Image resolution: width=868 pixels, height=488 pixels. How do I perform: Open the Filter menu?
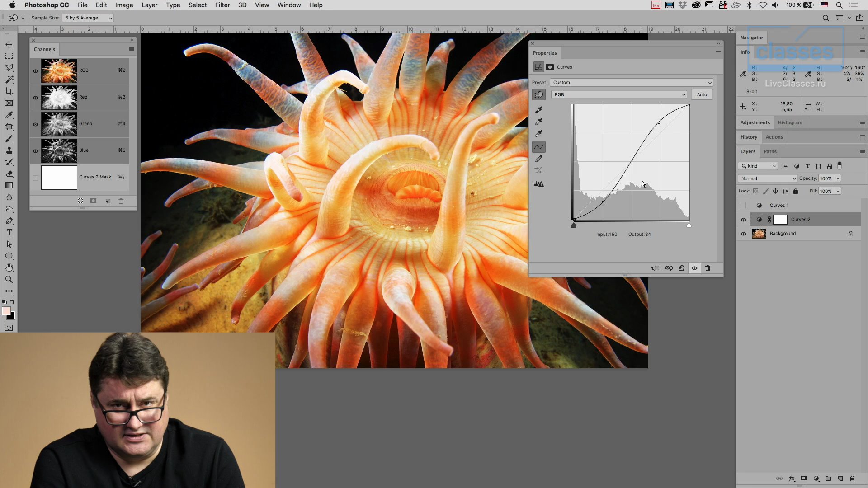(x=222, y=5)
